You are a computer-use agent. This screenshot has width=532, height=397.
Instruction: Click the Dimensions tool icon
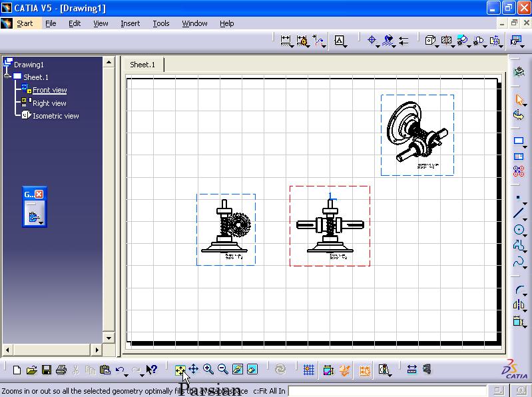[x=286, y=41]
